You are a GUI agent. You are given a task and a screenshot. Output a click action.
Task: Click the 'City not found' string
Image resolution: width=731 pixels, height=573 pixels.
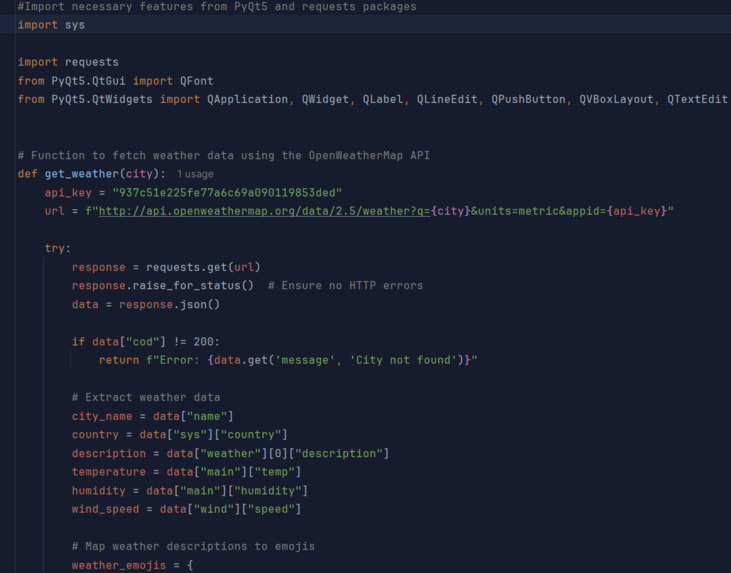click(403, 360)
